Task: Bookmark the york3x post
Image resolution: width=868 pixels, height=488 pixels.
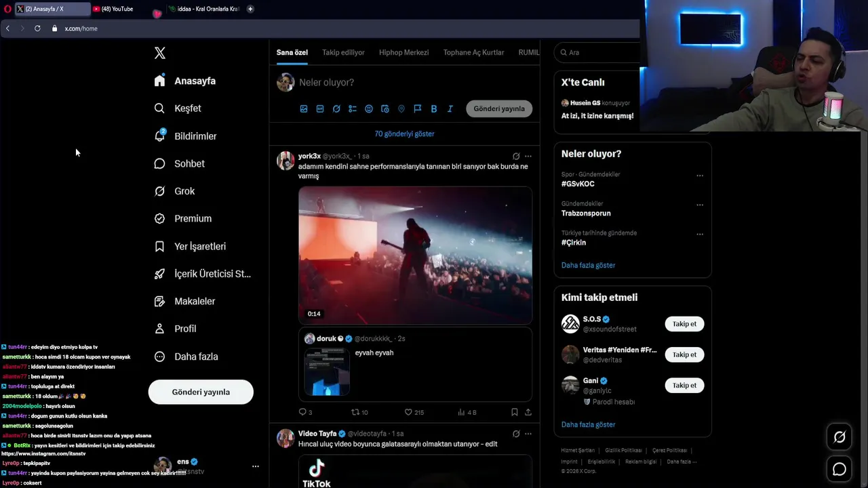Action: point(514,412)
